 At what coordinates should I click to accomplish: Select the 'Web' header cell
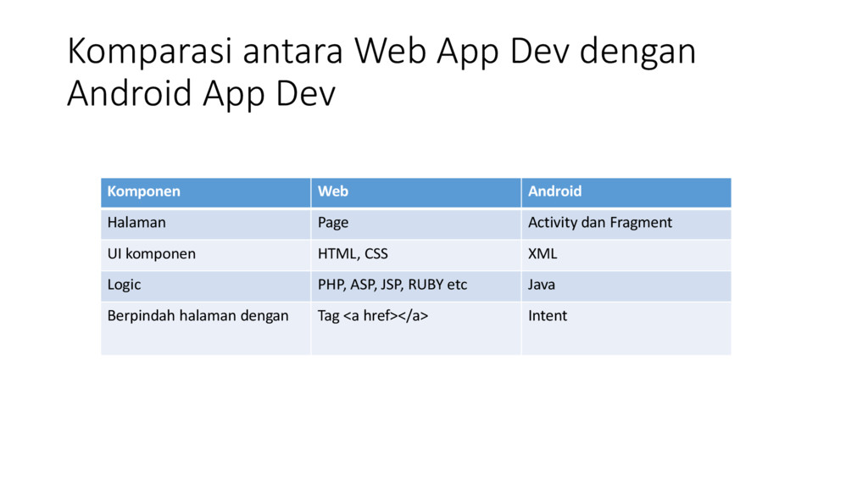[x=415, y=192]
